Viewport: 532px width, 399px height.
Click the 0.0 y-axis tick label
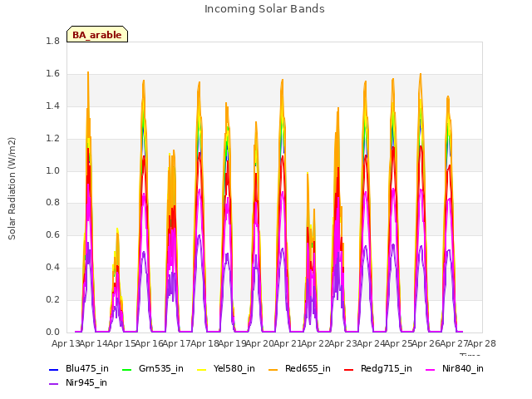52,332
